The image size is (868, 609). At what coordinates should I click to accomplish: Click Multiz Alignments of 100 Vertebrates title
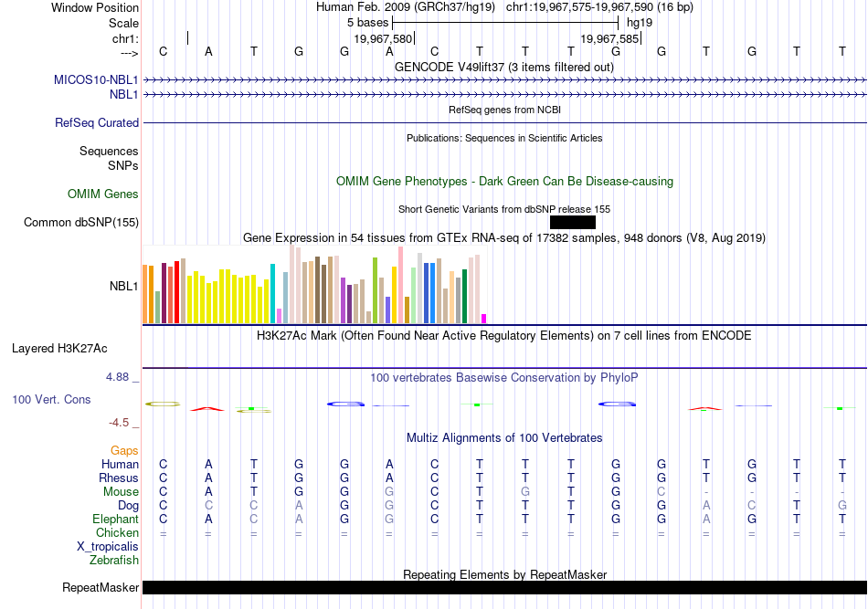[503, 438]
